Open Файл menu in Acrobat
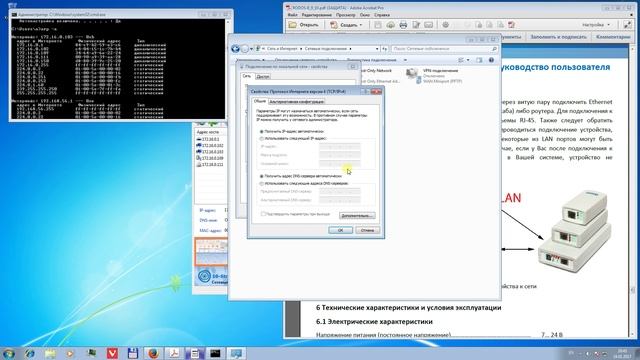The image size is (640, 360). [292, 15]
